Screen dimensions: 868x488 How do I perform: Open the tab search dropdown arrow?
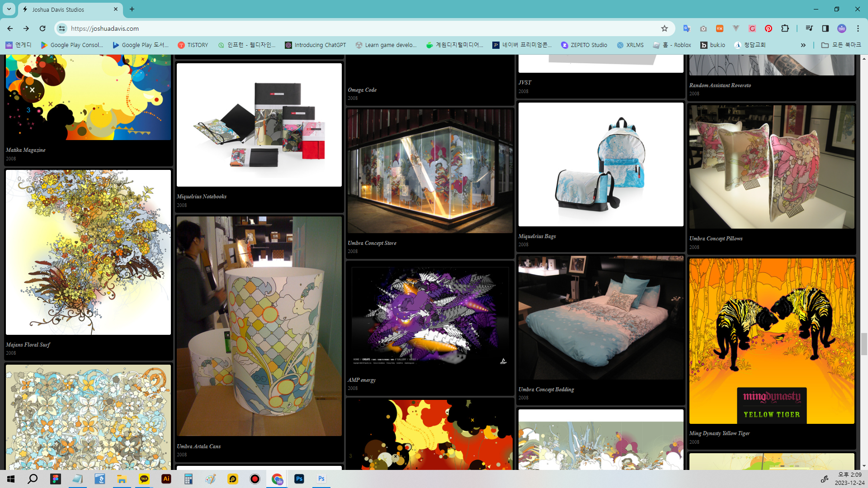(9, 9)
